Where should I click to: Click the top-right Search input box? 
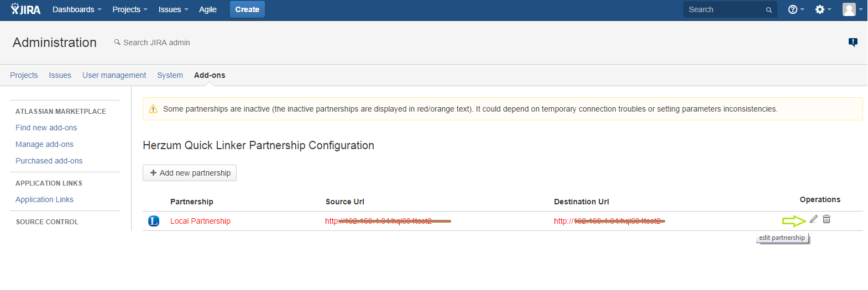pos(724,9)
